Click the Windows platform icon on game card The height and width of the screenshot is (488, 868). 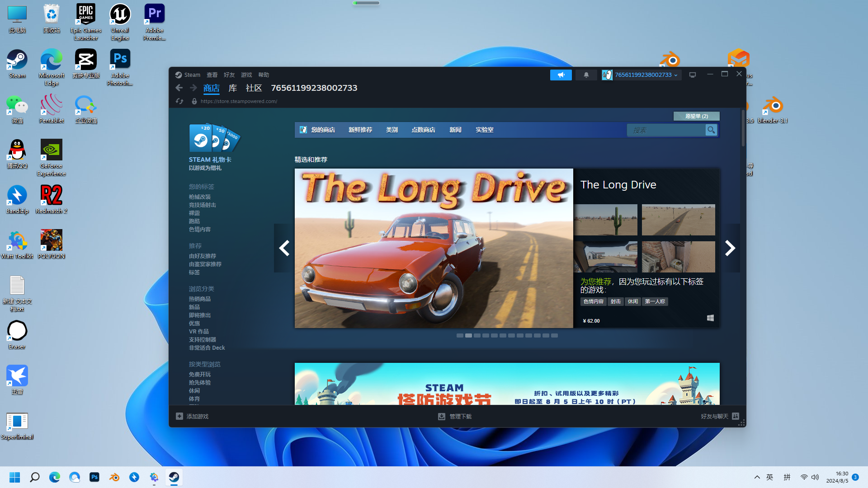point(710,318)
